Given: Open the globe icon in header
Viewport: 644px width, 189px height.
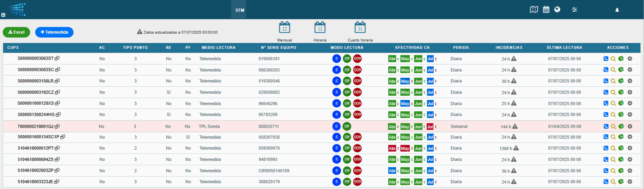Looking at the screenshot, I should click(557, 10).
